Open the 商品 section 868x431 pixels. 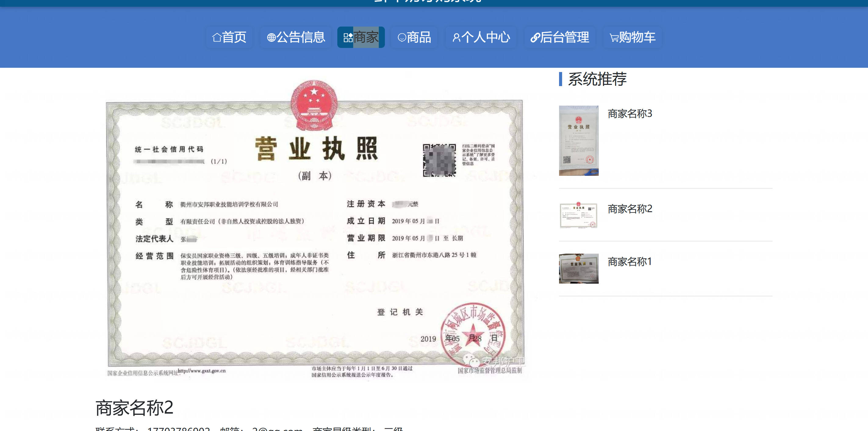[x=414, y=37]
